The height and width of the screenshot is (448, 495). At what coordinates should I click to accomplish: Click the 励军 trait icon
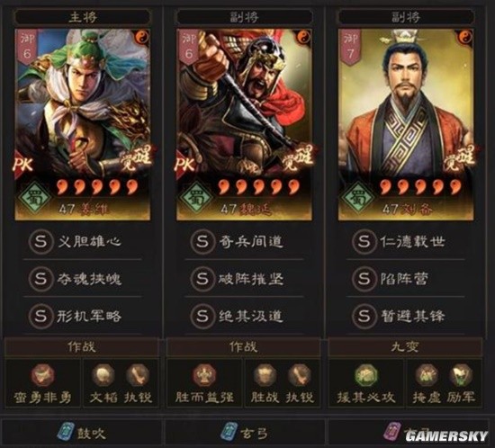pyautogui.click(x=461, y=375)
